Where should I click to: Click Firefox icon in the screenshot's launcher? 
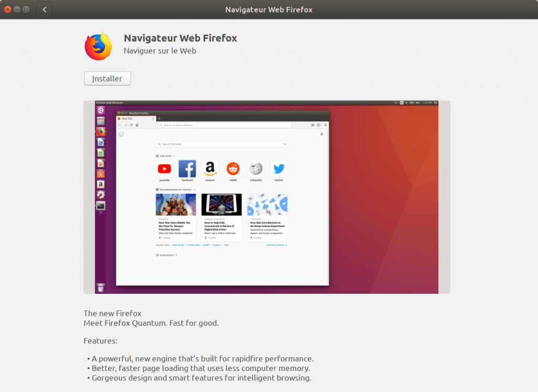point(100,131)
